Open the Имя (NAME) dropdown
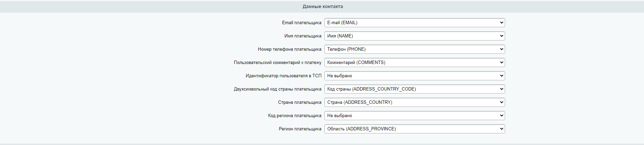 [x=414, y=36]
